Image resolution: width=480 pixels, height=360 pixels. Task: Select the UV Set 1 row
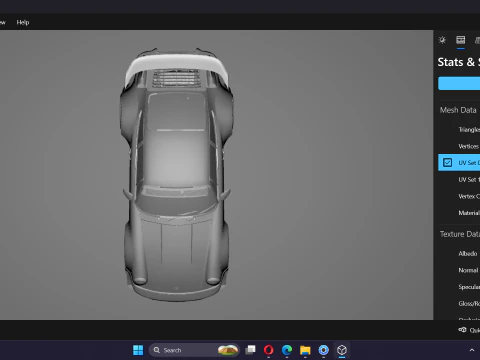click(459, 179)
